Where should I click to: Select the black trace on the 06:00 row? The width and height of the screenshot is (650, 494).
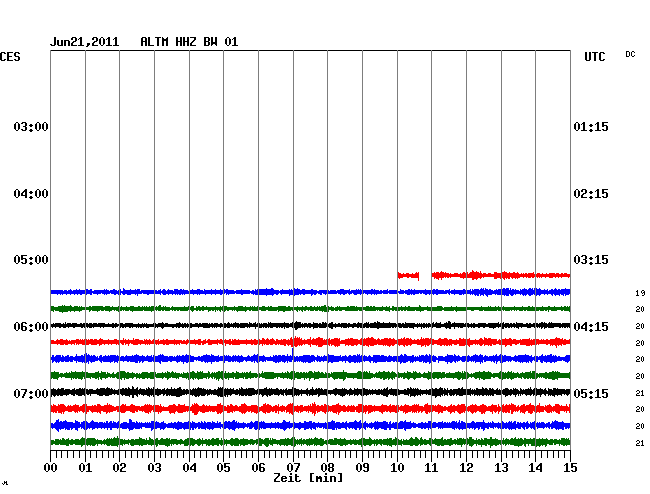[x=310, y=325]
